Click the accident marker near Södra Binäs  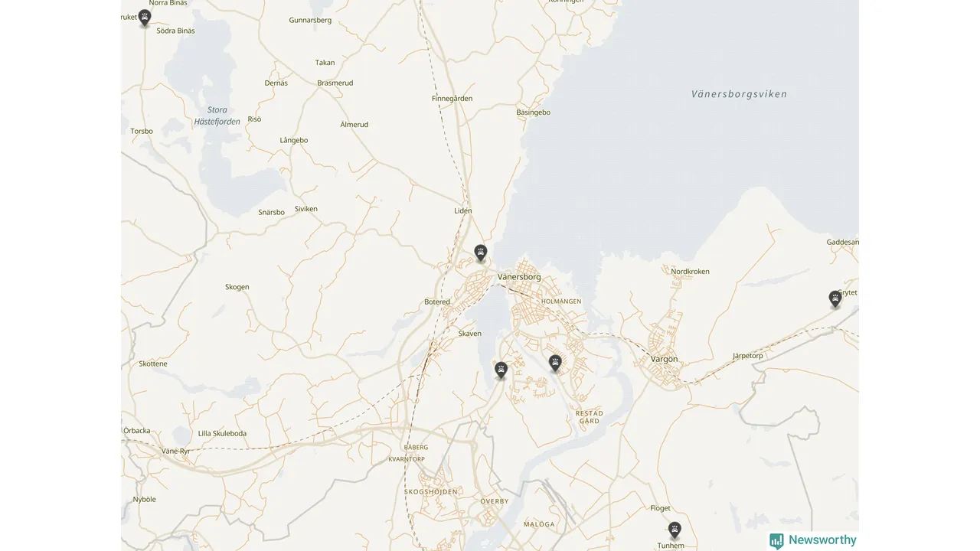click(x=145, y=18)
